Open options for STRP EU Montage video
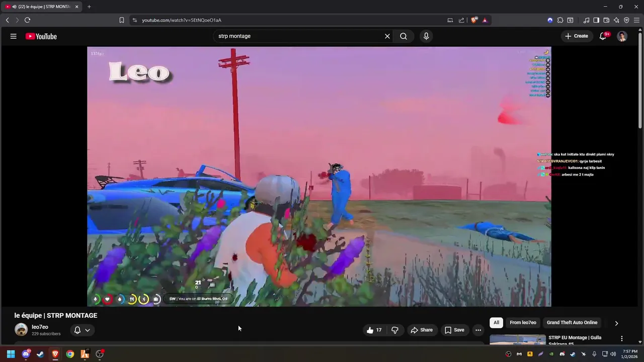 tap(622, 339)
